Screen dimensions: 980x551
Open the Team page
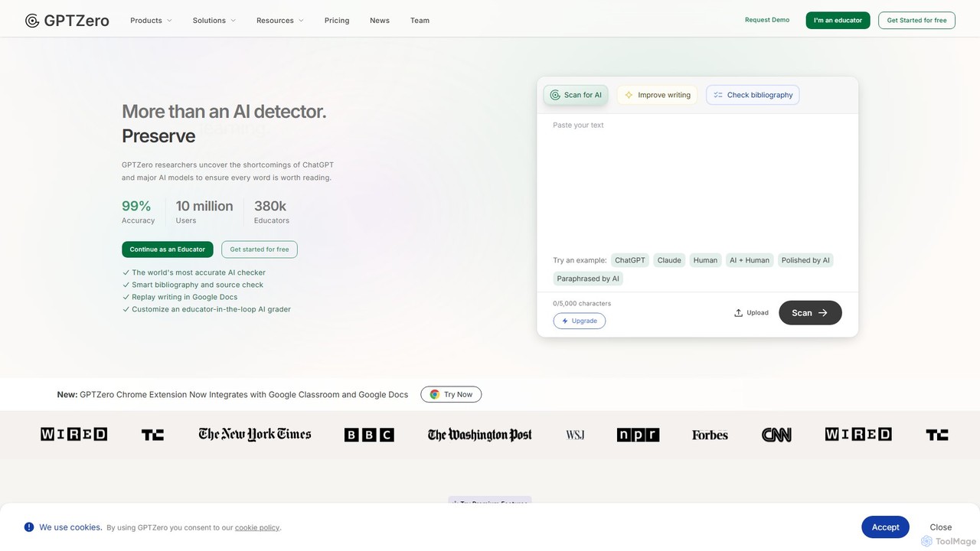click(x=420, y=21)
